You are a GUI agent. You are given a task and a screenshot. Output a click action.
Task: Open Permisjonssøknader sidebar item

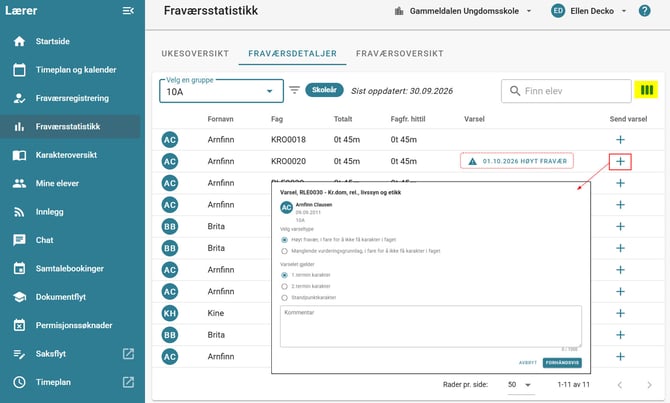click(70, 325)
